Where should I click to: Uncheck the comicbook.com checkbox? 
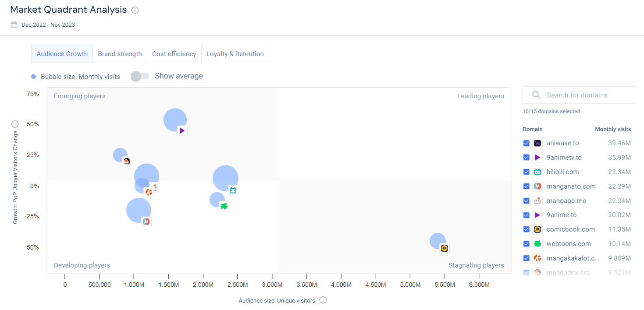coord(527,229)
